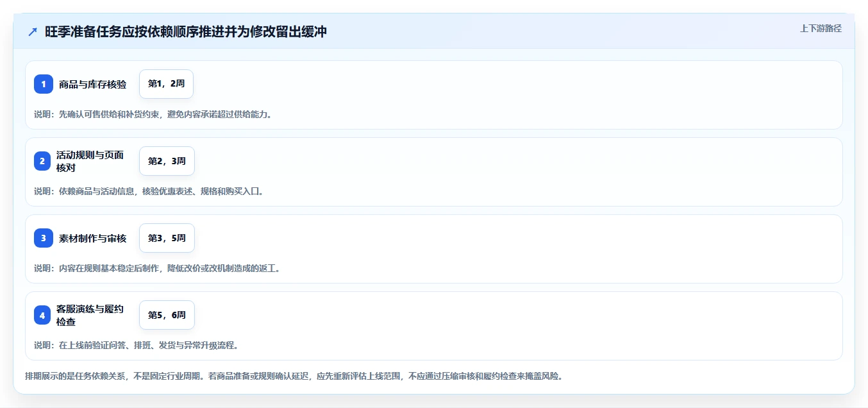Select step badge 4 for 客服演练与履约检查
The image size is (868, 408).
pyautogui.click(x=42, y=315)
